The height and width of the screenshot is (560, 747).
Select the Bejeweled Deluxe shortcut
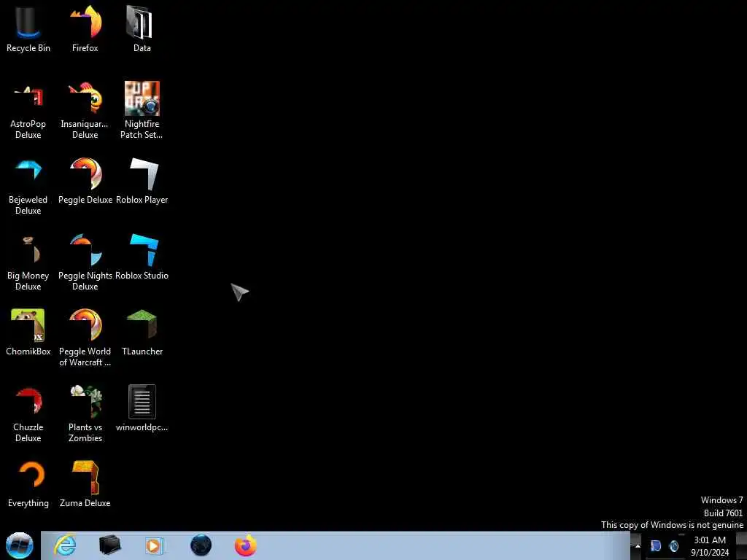coord(28,186)
